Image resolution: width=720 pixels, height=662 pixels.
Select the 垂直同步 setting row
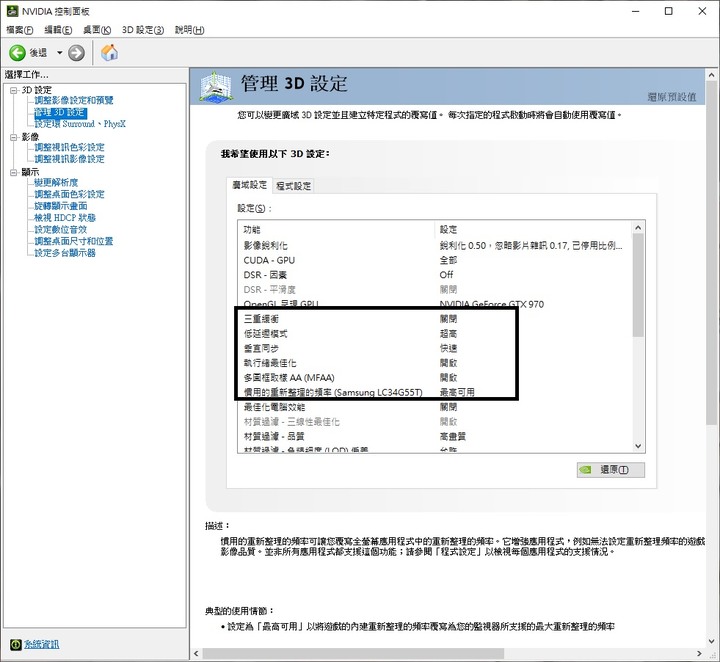[435, 348]
